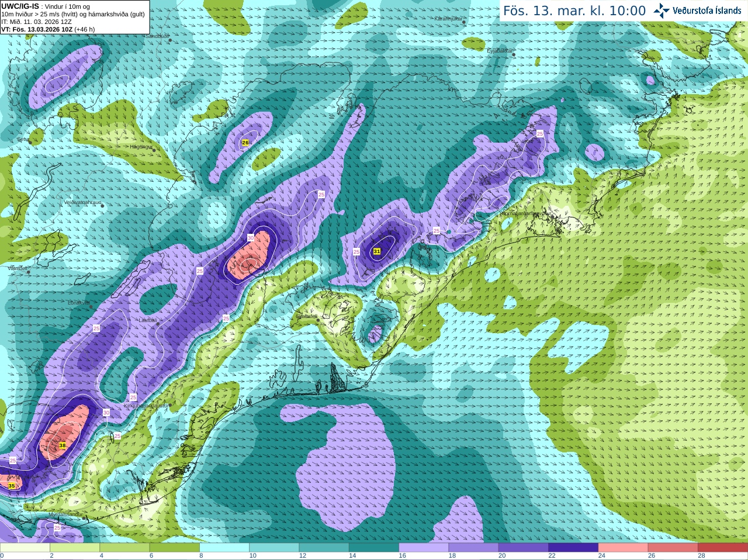Click the Veðurstofa Íslands logo
The width and height of the screenshot is (748, 560).
tap(697, 11)
